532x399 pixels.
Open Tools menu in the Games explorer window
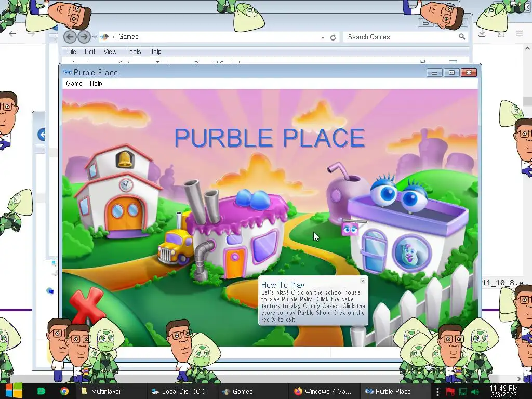(x=133, y=51)
